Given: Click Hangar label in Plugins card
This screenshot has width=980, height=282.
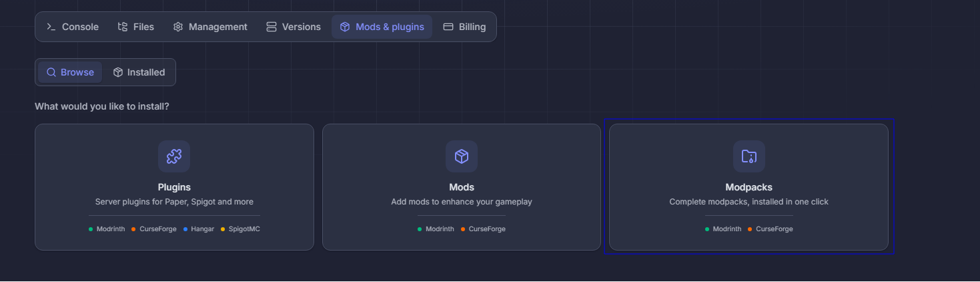Looking at the screenshot, I should 203,229.
